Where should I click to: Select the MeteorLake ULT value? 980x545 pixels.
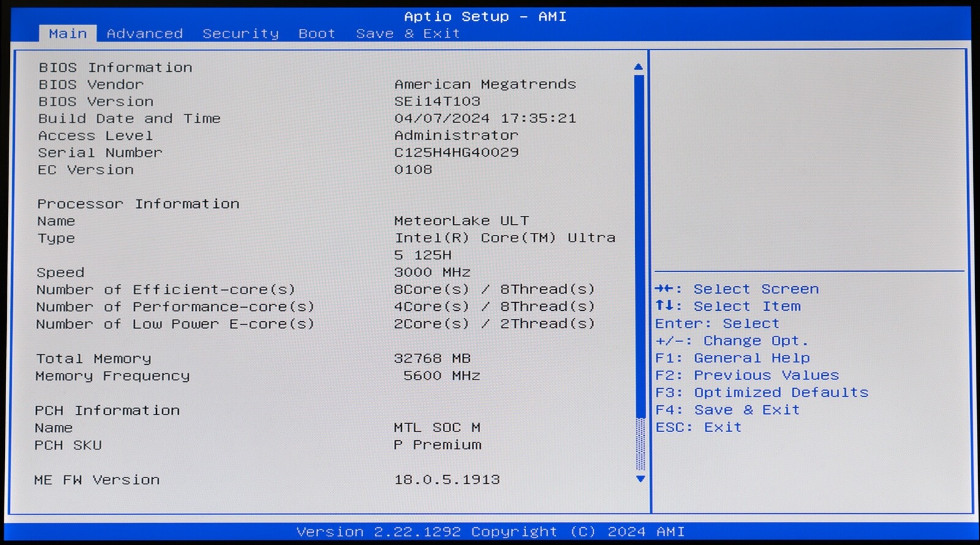(x=461, y=221)
